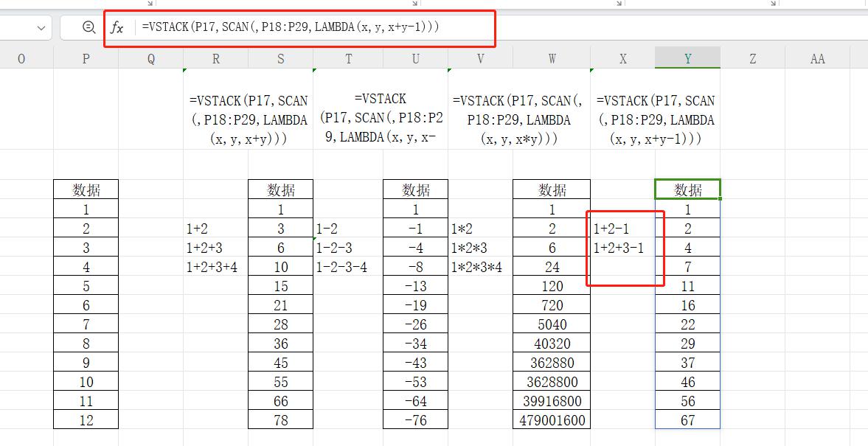The width and height of the screenshot is (868, 446).
Task: Click the cell containing 28
Action: (x=281, y=324)
